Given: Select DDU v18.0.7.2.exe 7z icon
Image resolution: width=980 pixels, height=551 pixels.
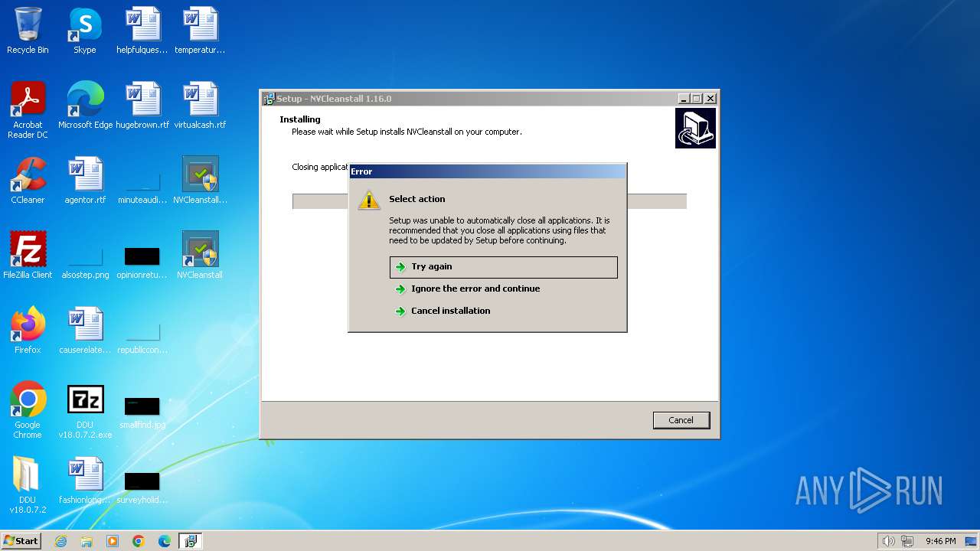Looking at the screenshot, I should click(x=85, y=410).
